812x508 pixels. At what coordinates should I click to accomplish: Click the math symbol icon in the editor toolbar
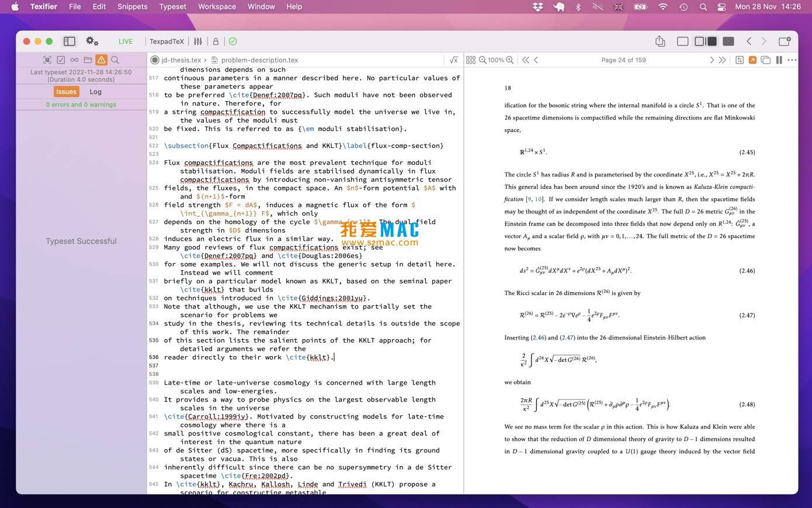pos(454,60)
